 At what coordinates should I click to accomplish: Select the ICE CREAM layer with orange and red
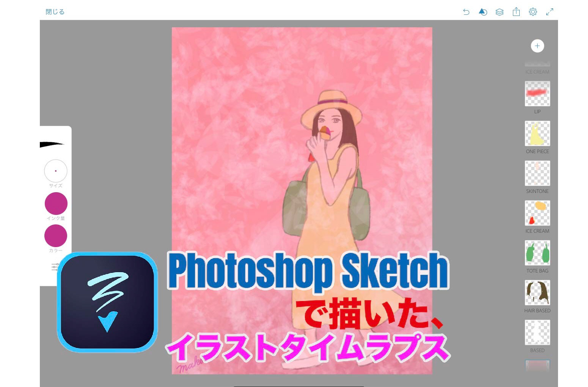click(537, 213)
